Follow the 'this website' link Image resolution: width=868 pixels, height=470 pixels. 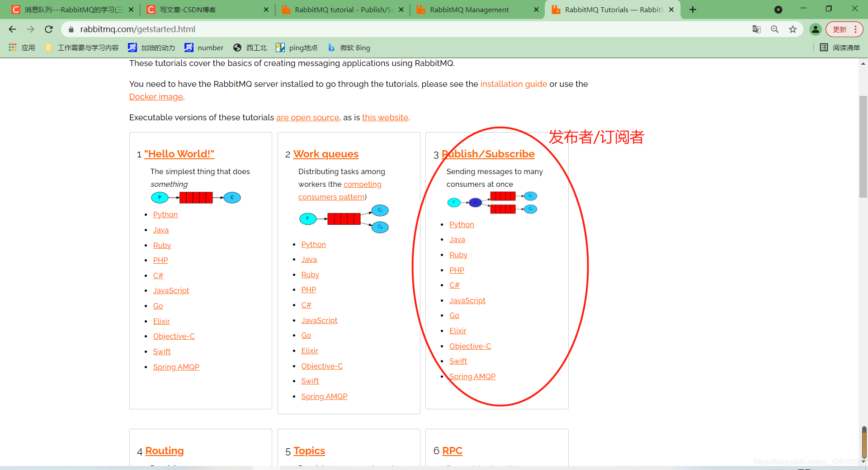[x=385, y=118]
